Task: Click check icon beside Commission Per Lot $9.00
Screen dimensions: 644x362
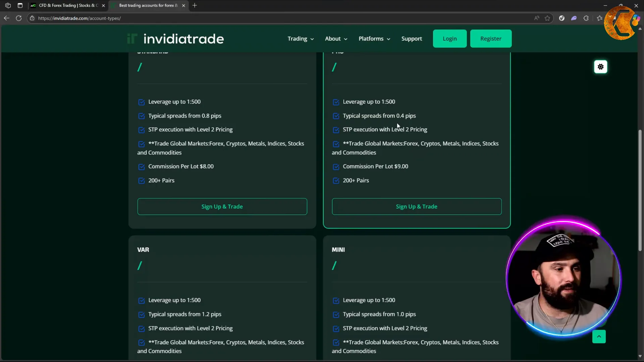Action: tap(336, 167)
